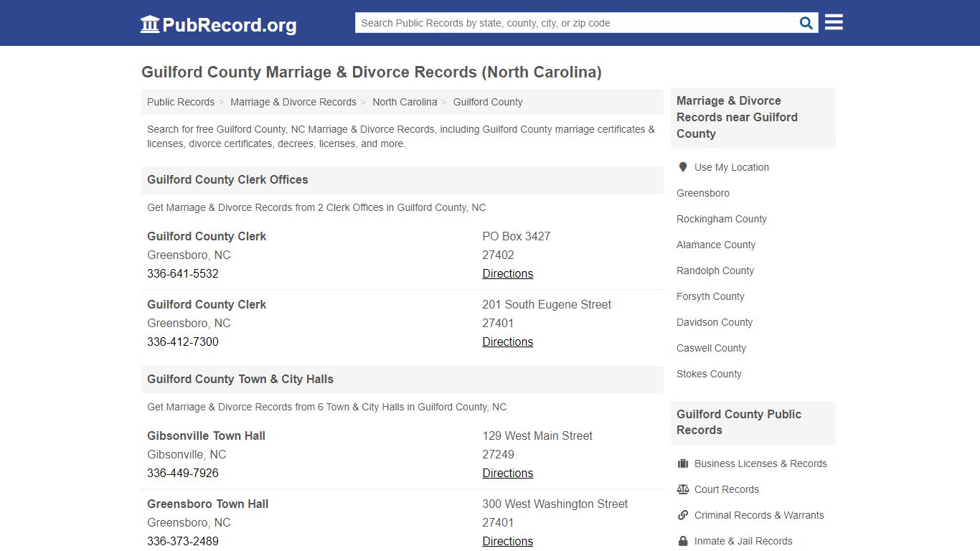The width and height of the screenshot is (980, 551).
Task: Click the address text 300 West Washington Street
Action: [x=555, y=504]
